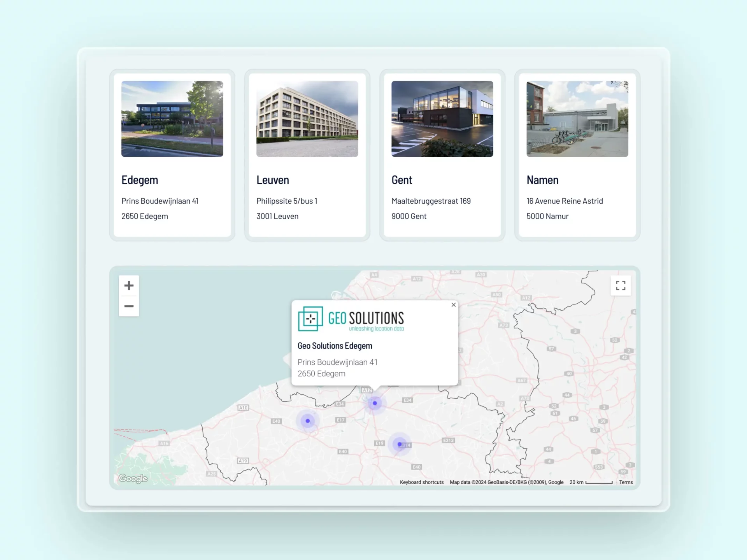Zoom out on the map
The image size is (747, 560).
[129, 306]
